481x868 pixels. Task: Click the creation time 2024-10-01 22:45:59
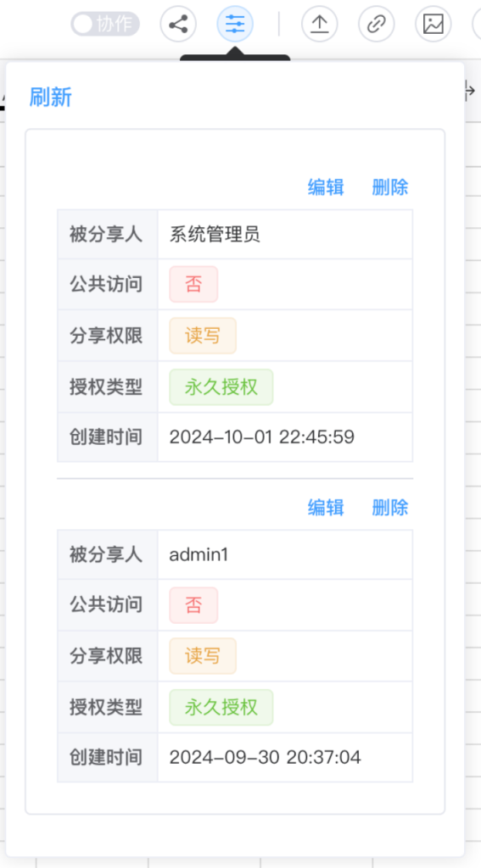pyautogui.click(x=261, y=437)
